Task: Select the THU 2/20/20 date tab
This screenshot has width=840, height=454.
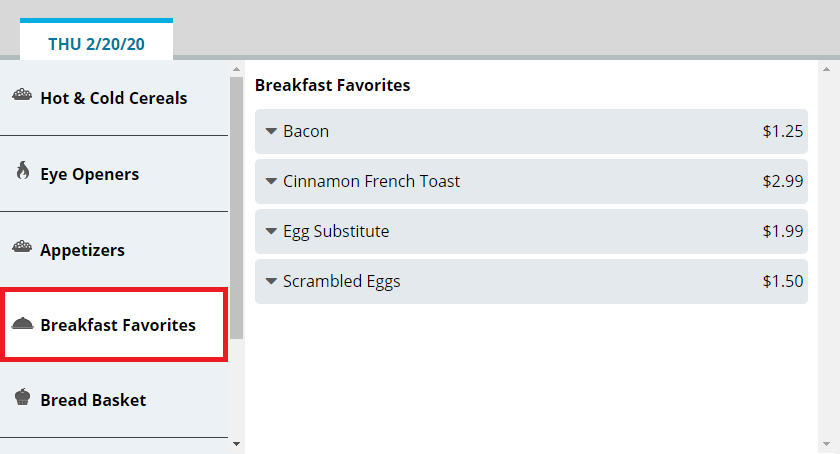Action: tap(96, 43)
